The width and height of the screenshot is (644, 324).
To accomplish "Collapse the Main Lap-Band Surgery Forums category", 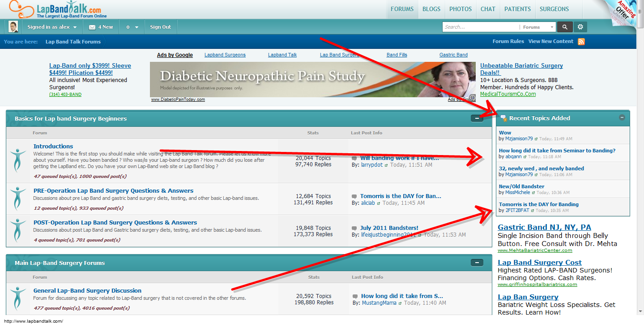I will click(477, 263).
